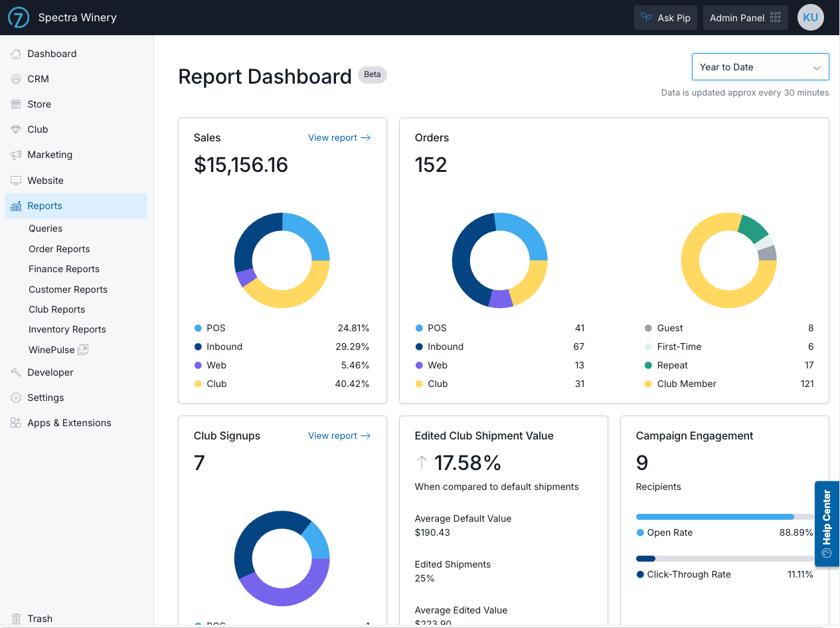Screen dimensions: 840x628
Task: Go to Developer section
Action: click(76, 372)
